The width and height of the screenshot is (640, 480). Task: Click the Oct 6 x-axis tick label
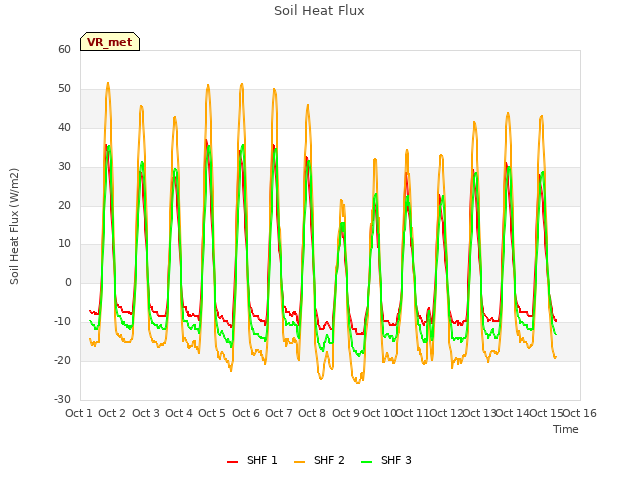(x=246, y=413)
